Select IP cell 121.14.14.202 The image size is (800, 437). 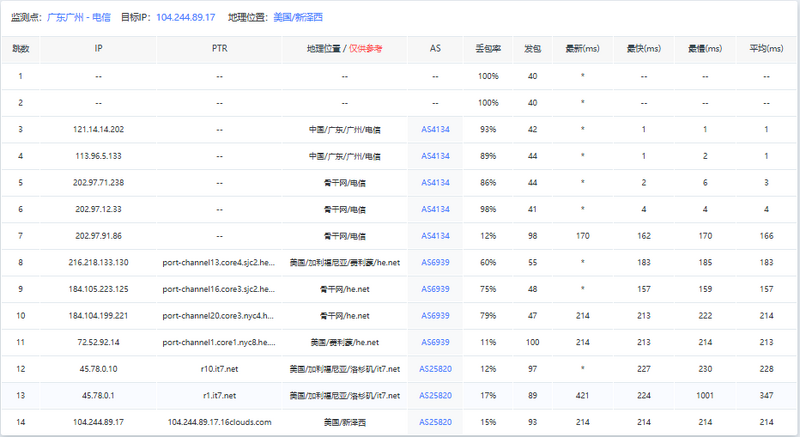(98, 130)
